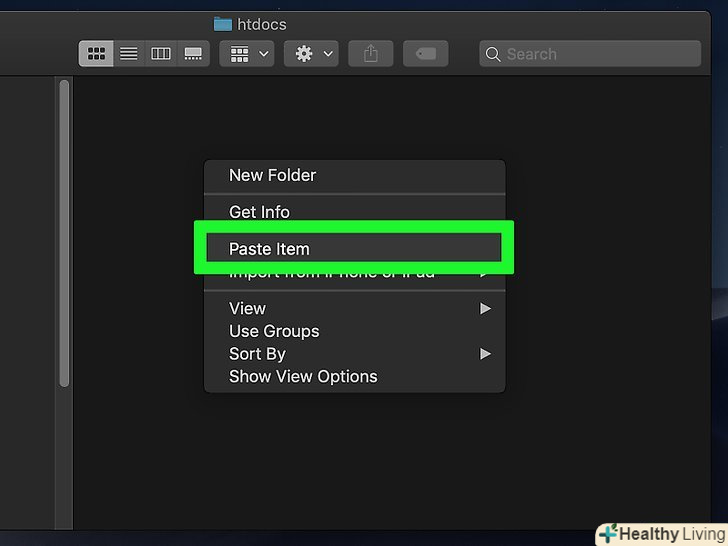The height and width of the screenshot is (546, 728).
Task: Open the gear action menu
Action: [311, 54]
